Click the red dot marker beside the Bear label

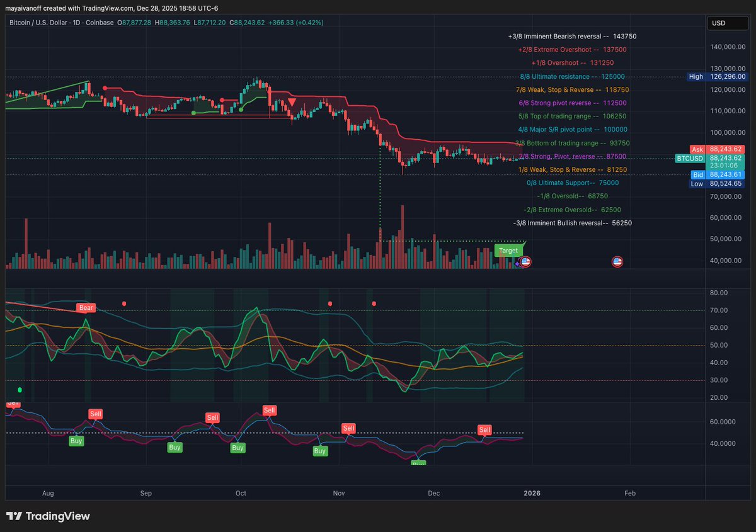[x=124, y=303]
